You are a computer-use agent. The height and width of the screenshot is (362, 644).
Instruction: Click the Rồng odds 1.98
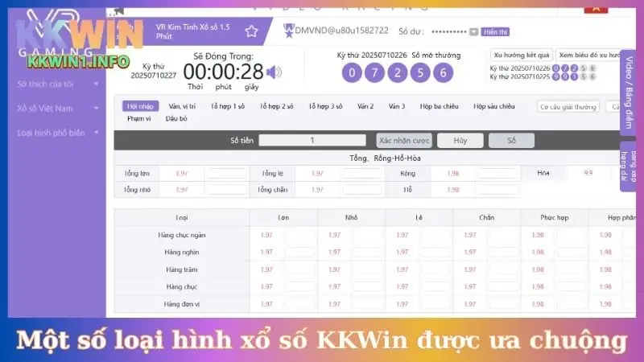pos(452,174)
